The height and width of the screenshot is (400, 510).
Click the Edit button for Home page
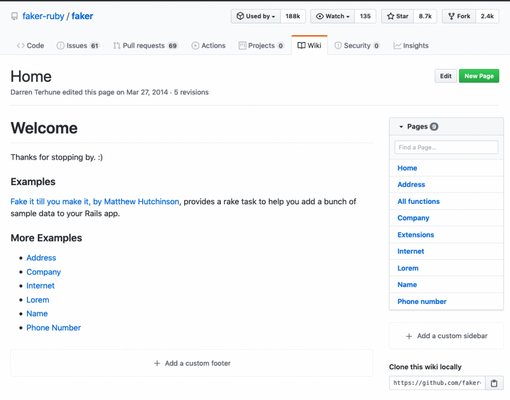pyautogui.click(x=446, y=76)
